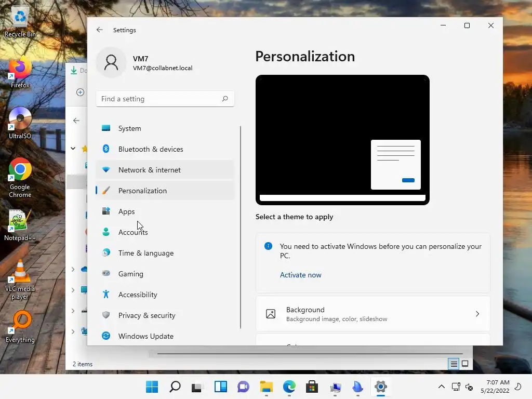Click the Accessibility figure icon

click(106, 294)
